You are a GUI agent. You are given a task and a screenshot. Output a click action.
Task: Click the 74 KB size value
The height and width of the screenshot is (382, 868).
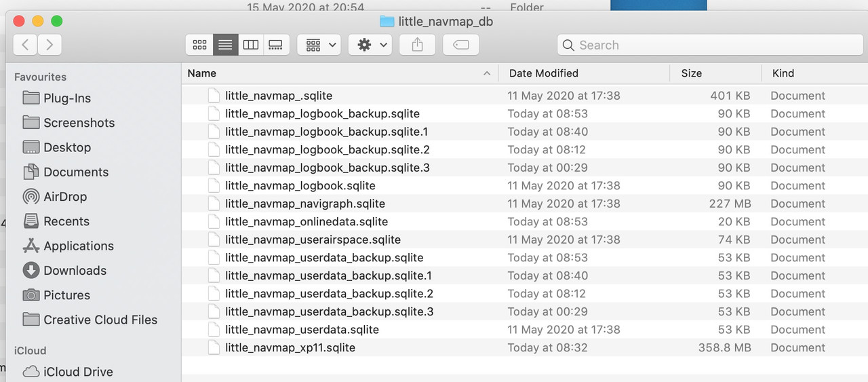point(734,240)
